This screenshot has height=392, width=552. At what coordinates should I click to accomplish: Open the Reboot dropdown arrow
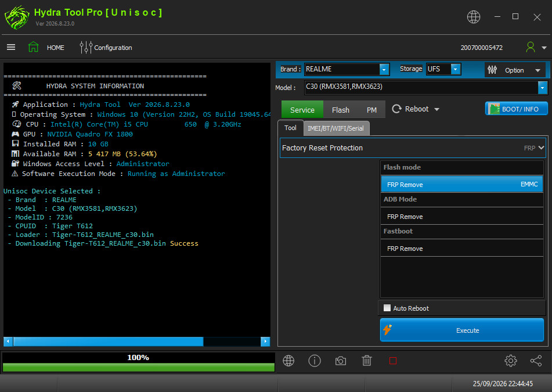pyautogui.click(x=437, y=110)
